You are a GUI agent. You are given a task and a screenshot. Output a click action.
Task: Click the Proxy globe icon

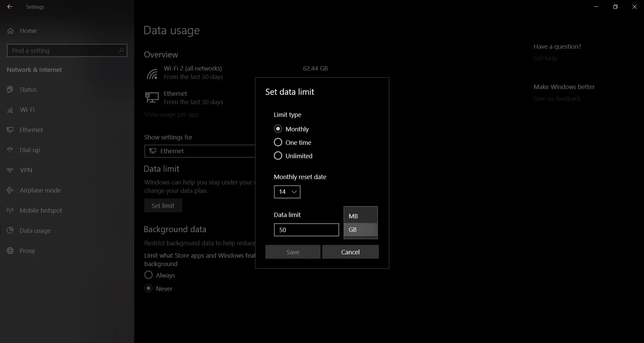click(10, 251)
